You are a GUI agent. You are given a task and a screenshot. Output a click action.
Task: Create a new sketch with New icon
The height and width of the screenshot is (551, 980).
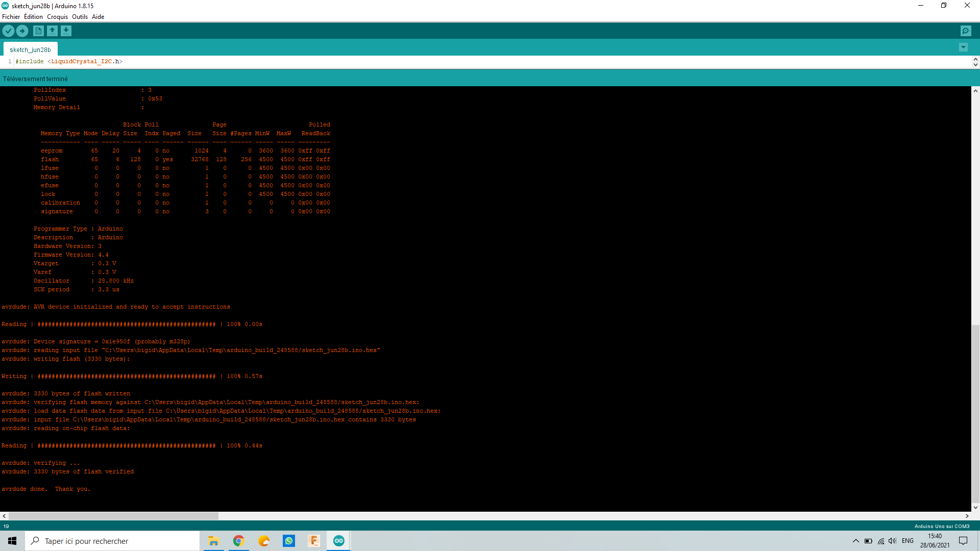[x=38, y=31]
